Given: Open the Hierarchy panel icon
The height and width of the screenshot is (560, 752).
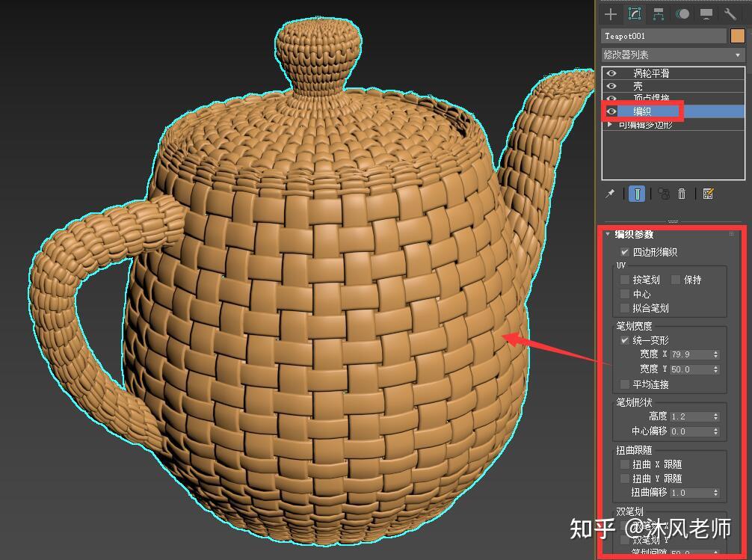Looking at the screenshot, I should click(x=659, y=14).
